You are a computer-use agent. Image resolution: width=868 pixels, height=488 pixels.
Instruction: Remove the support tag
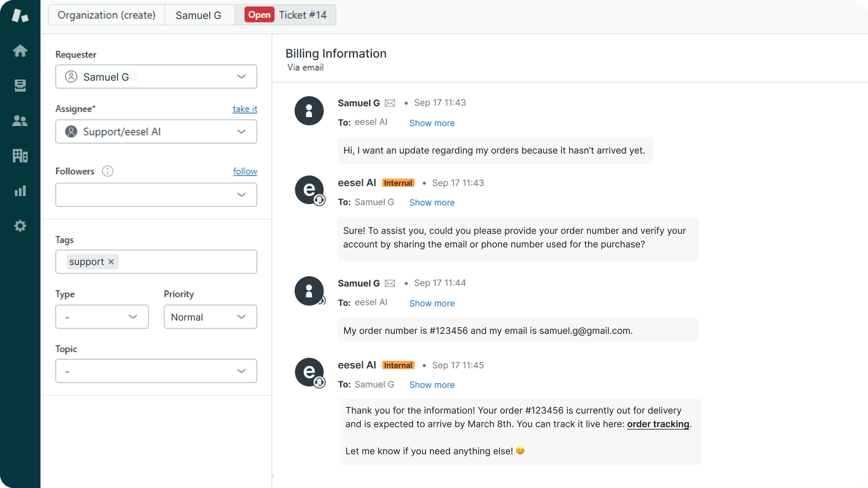(x=111, y=262)
